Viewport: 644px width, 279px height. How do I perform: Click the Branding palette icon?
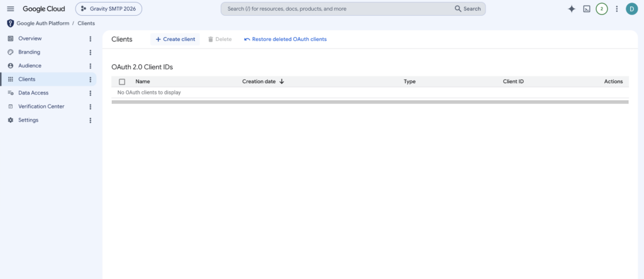coord(11,52)
